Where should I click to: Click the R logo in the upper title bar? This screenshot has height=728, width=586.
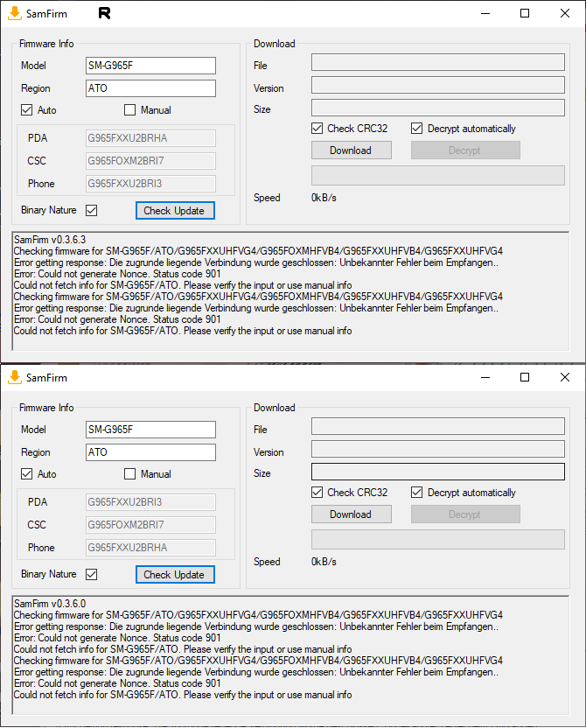pyautogui.click(x=105, y=13)
